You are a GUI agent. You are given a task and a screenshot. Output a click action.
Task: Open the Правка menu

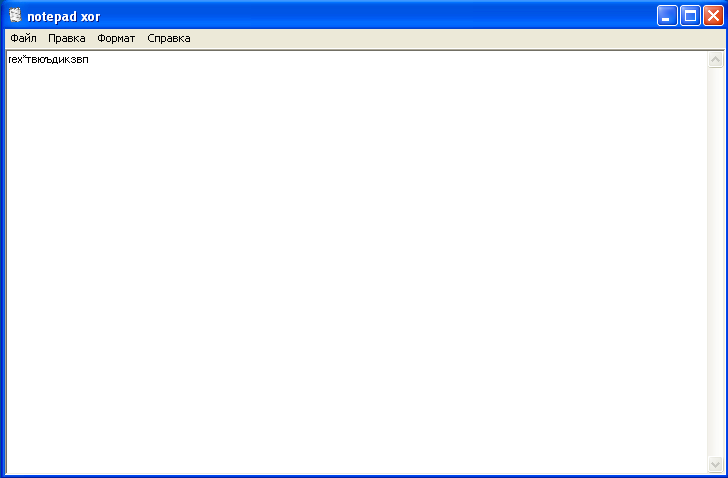pyautogui.click(x=67, y=39)
